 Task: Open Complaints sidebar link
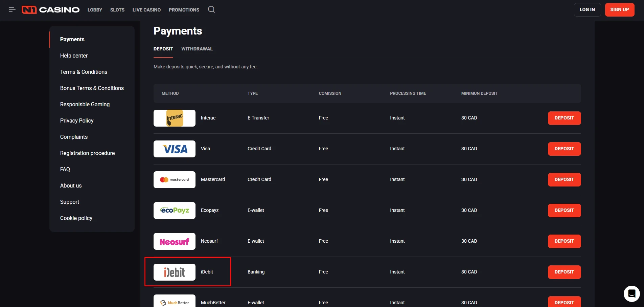74,137
